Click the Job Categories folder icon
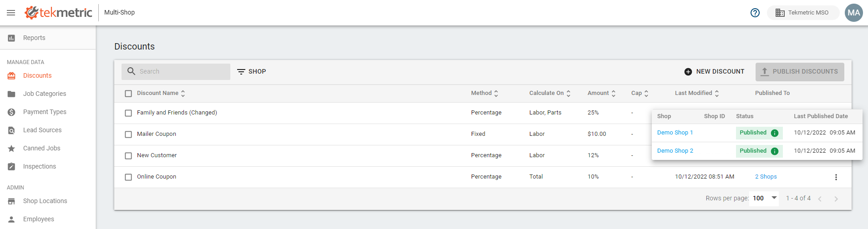The width and height of the screenshot is (868, 229). (x=11, y=94)
